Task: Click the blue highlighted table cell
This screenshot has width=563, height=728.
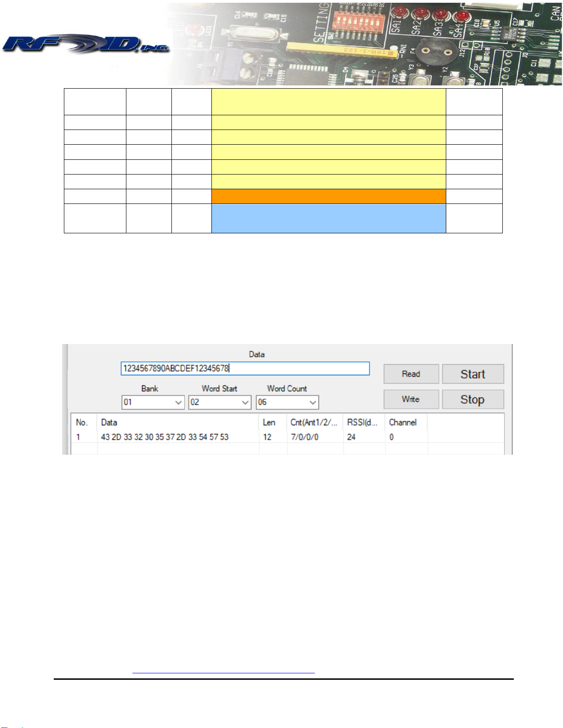Action: (x=328, y=219)
